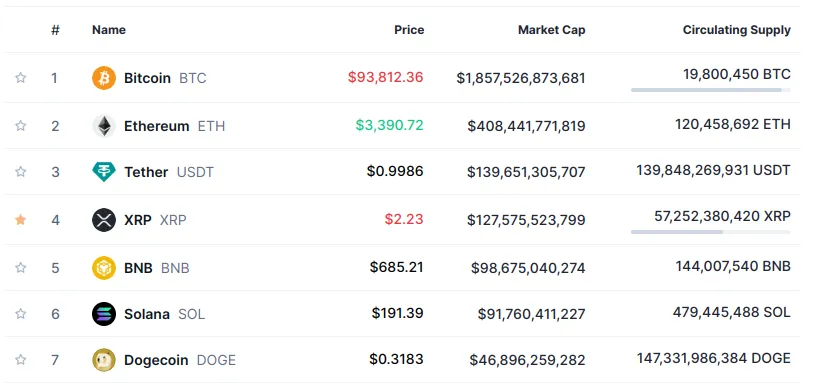This screenshot has width=814, height=389.
Task: Sort by the Name column header
Action: click(x=109, y=30)
